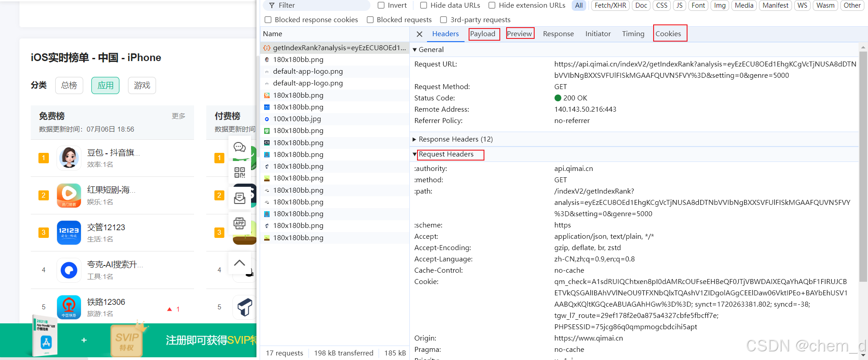Click the 铁路12306 app icon
The width and height of the screenshot is (868, 360).
[x=69, y=307]
